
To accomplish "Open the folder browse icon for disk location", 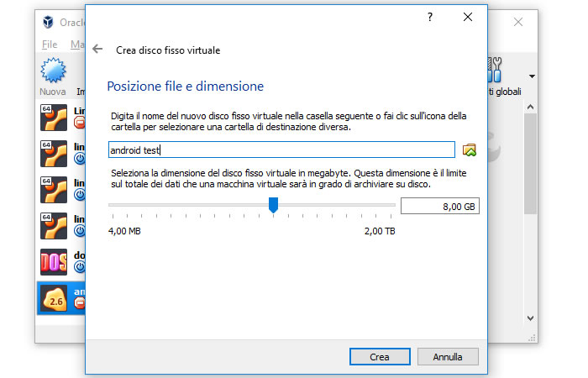I will [469, 150].
